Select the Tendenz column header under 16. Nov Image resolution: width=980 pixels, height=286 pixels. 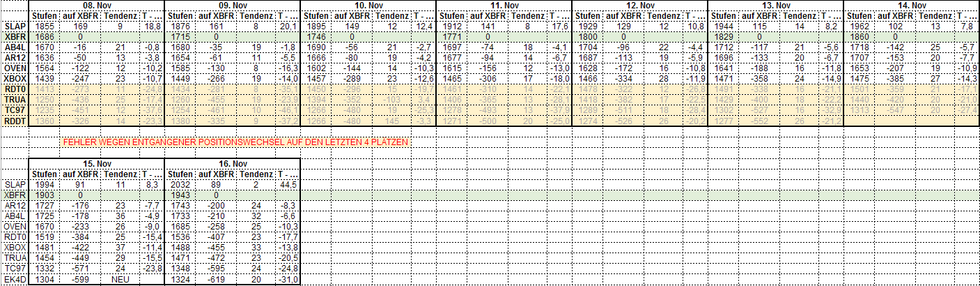[x=259, y=174]
